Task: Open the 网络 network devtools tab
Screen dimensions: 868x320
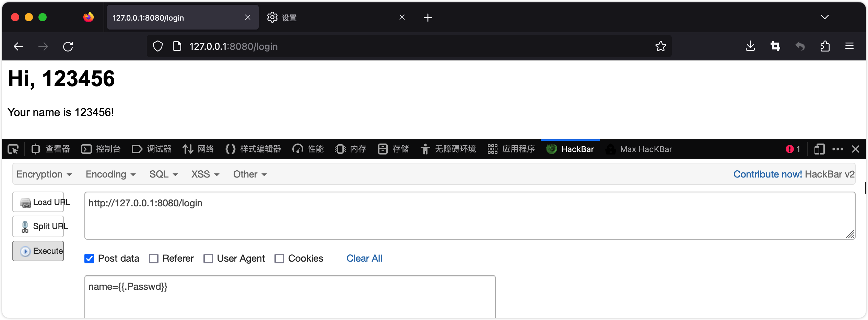Action: (x=198, y=149)
